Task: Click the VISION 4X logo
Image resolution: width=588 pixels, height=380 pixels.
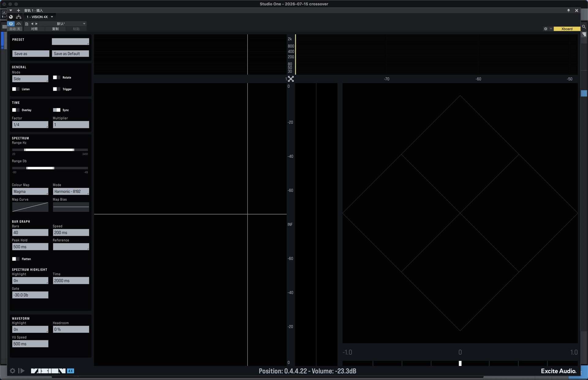Action: click(52, 371)
